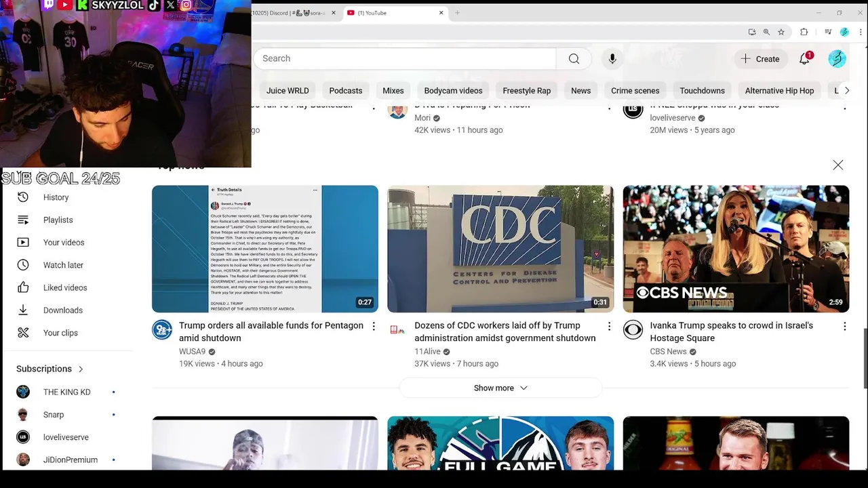Play the Ivanka Trump CBS News thumbnail
The width and height of the screenshot is (868, 488).
[736, 249]
